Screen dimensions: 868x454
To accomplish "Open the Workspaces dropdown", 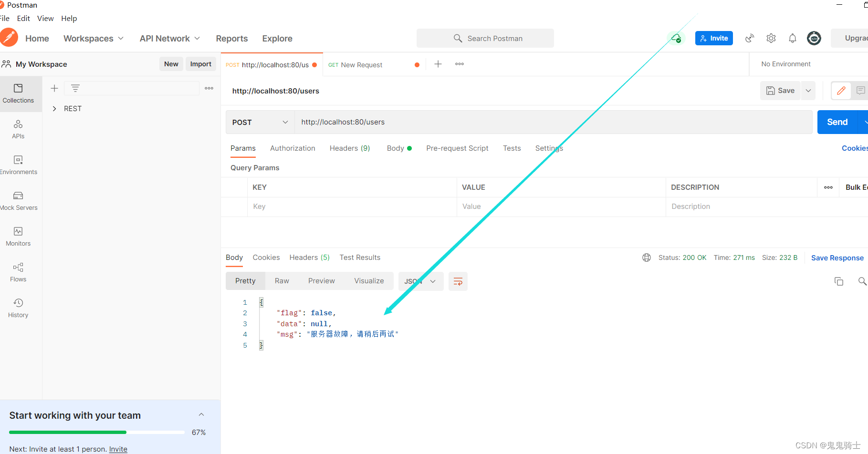I will click(x=94, y=39).
